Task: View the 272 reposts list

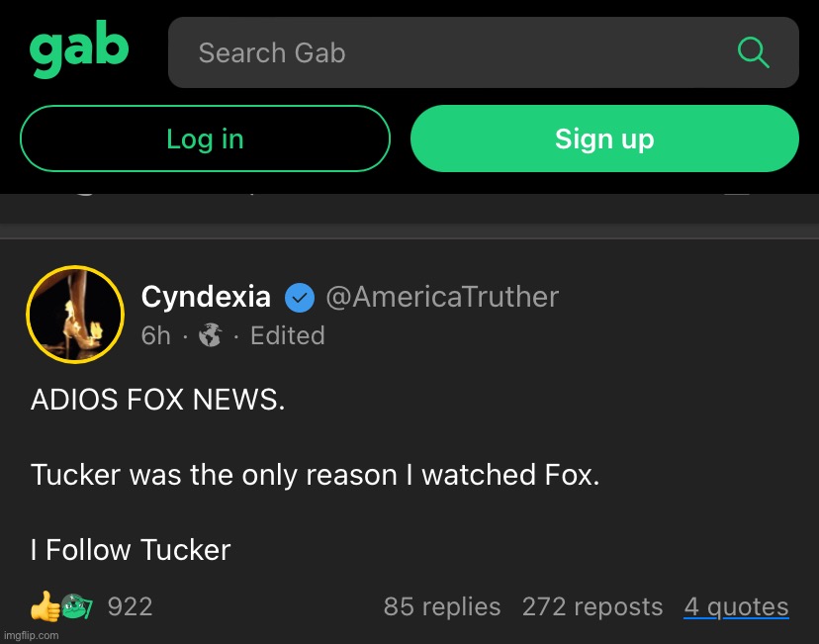Action: (591, 606)
